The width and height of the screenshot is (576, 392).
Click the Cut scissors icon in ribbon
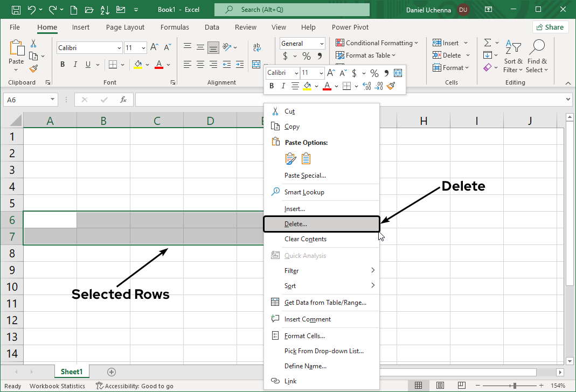coord(33,44)
